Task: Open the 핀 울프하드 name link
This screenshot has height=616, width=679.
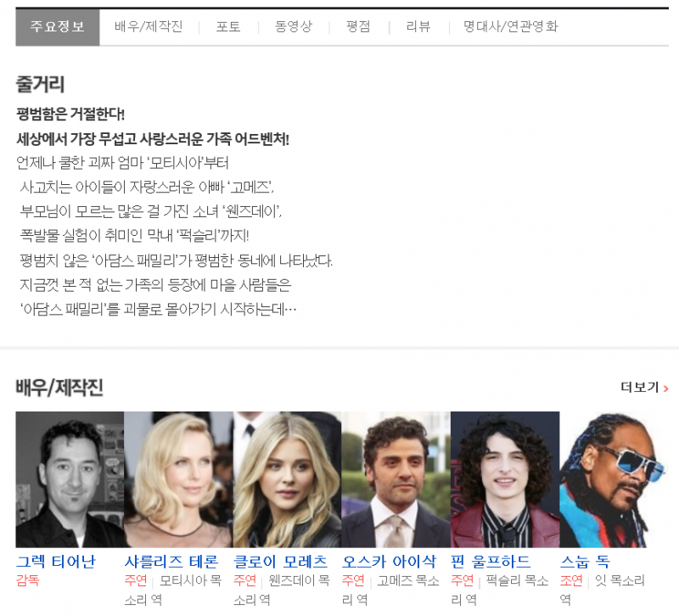Action: (491, 562)
